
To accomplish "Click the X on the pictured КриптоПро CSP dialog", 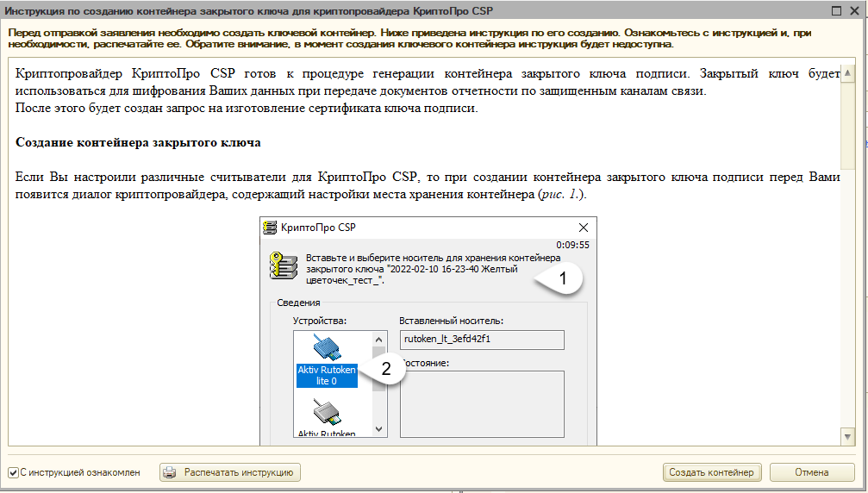I will 584,228.
